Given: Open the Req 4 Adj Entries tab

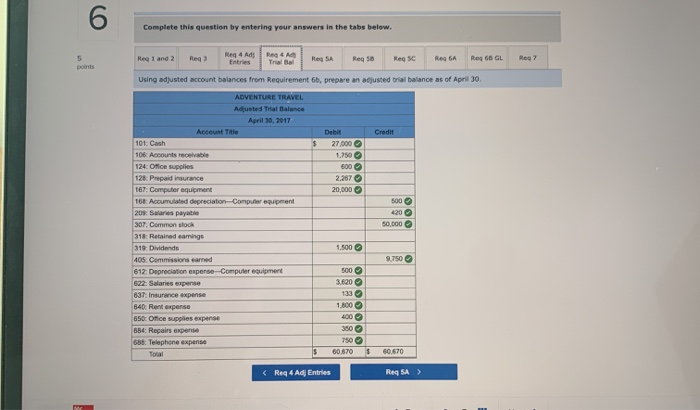Looking at the screenshot, I should pyautogui.click(x=239, y=58).
